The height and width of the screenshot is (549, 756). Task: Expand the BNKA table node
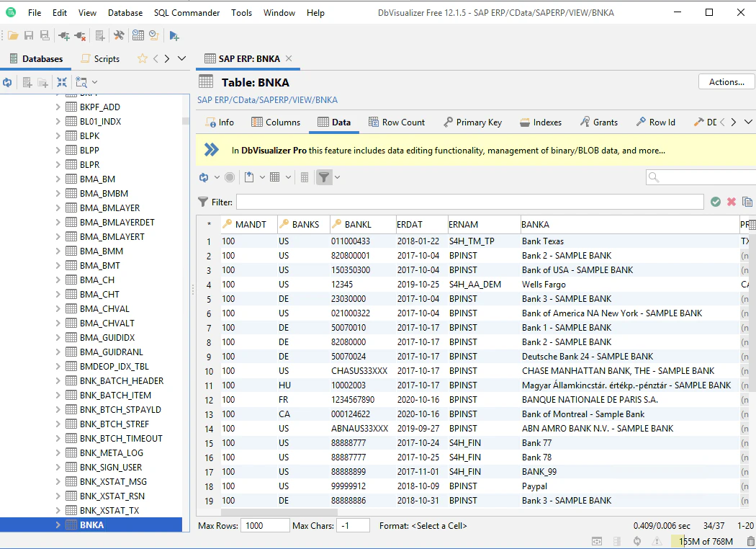point(58,525)
